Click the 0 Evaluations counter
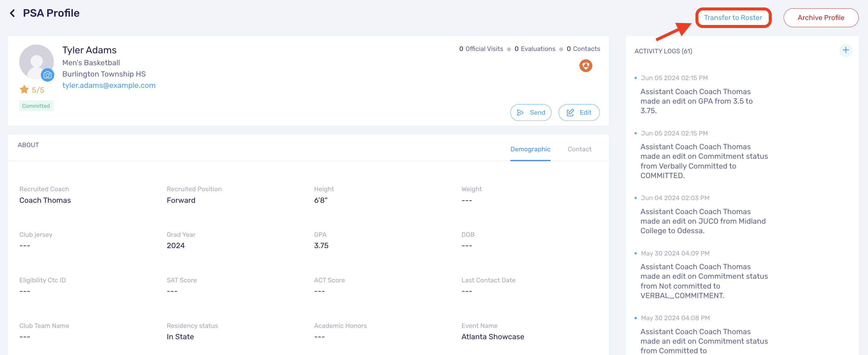The width and height of the screenshot is (868, 355). click(535, 49)
